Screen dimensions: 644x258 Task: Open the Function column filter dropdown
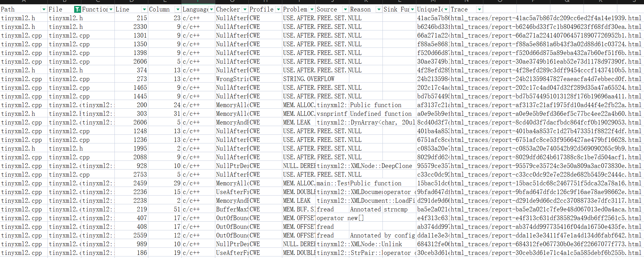tap(111, 10)
